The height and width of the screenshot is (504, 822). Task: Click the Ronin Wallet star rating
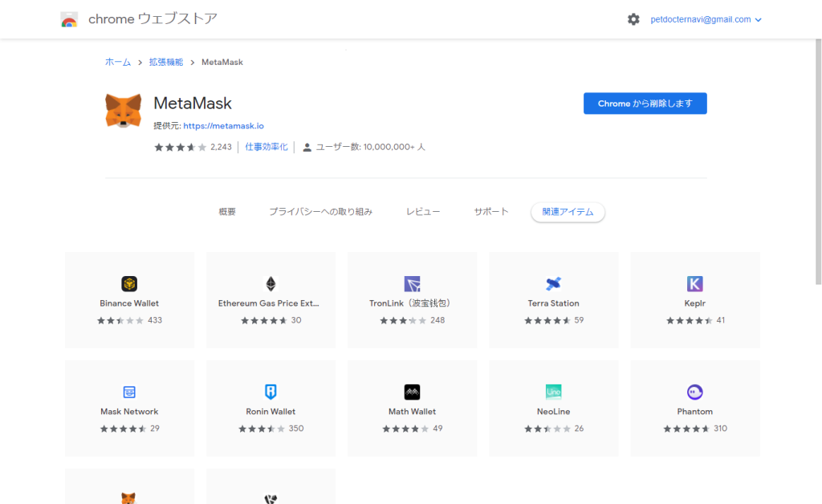click(262, 429)
